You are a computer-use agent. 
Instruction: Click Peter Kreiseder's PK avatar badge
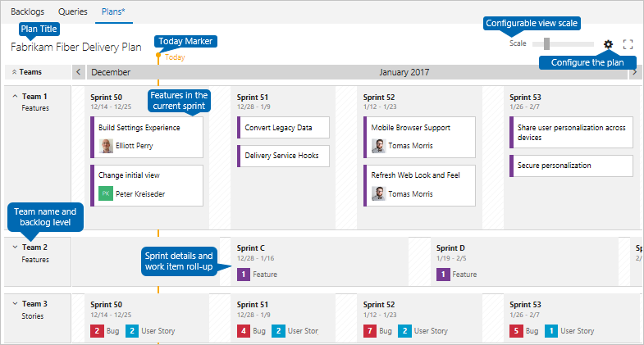pyautogui.click(x=106, y=193)
